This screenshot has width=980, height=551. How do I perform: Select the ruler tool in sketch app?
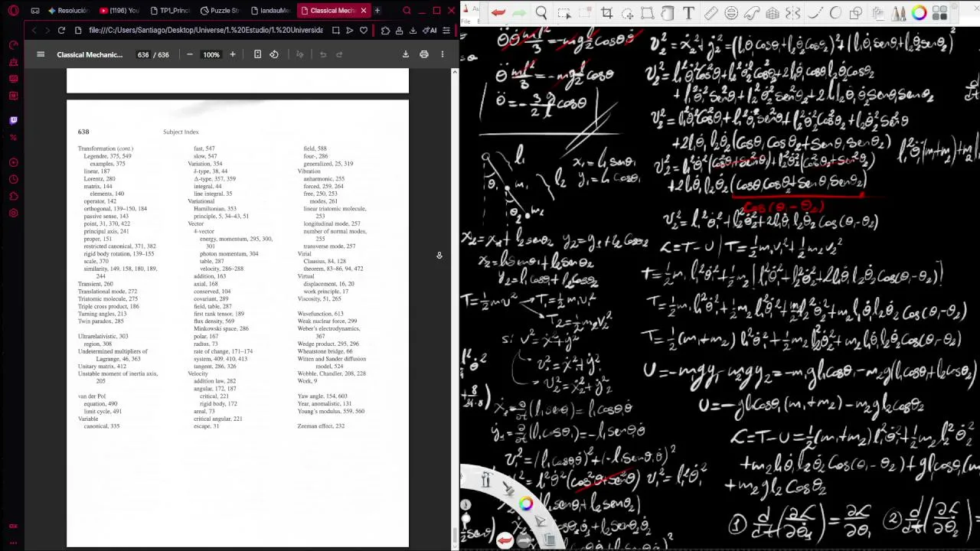(711, 13)
